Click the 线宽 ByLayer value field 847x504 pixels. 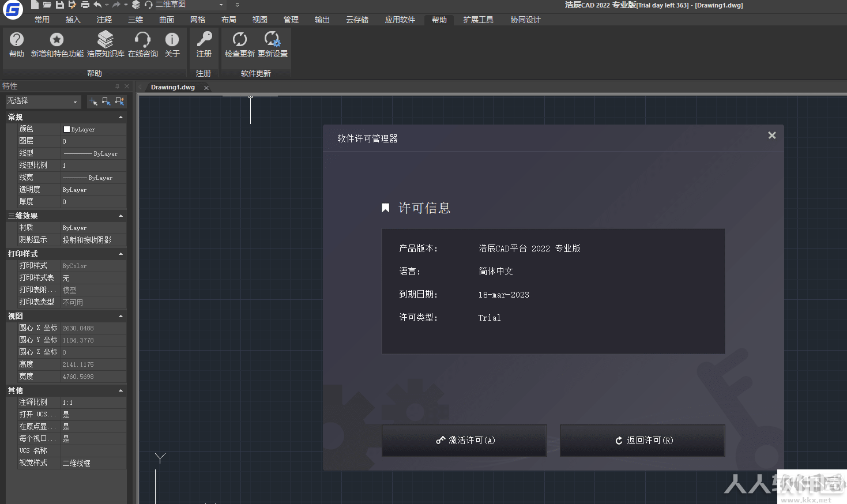point(93,178)
